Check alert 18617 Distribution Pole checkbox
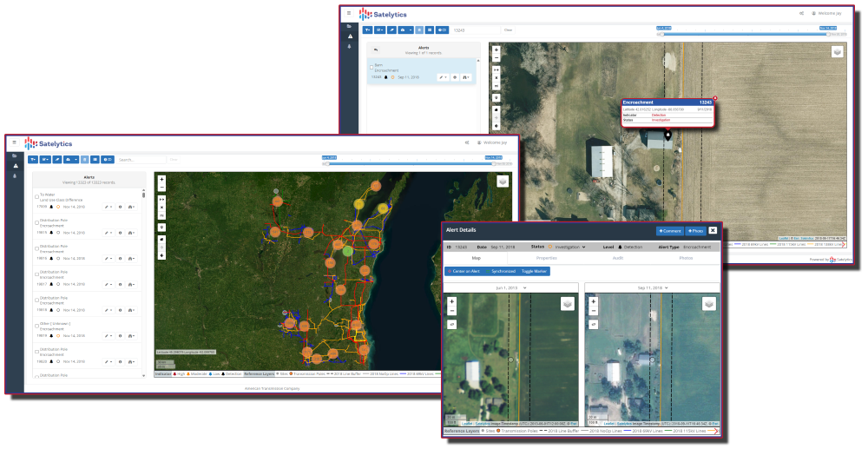This screenshot has height=449, width=868. click(x=37, y=274)
